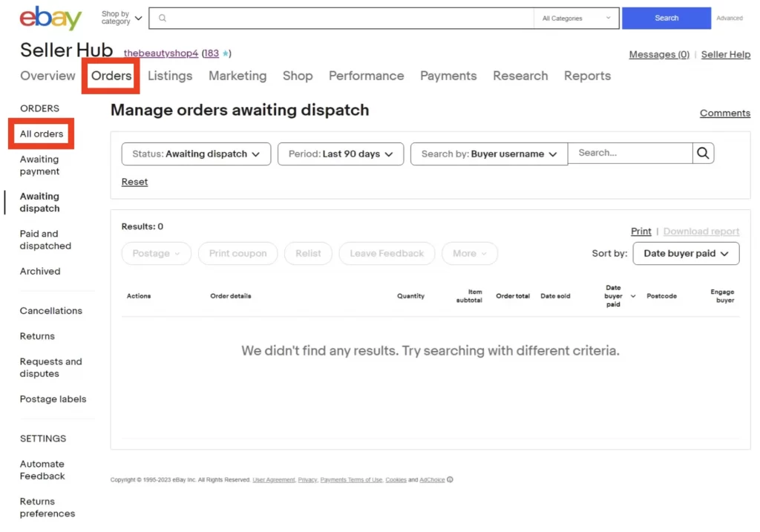760x532 pixels.
Task: Select Paid and dispatched in sidebar
Action: [x=45, y=240]
